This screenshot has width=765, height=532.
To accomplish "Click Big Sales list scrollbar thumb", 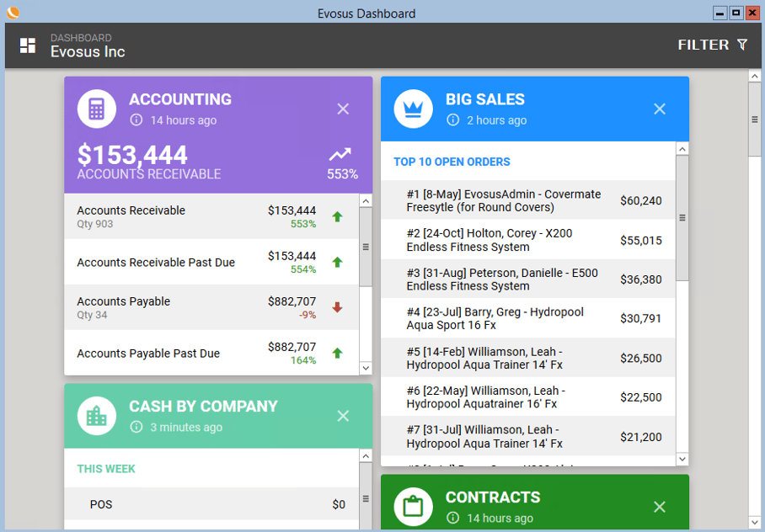I will pyautogui.click(x=682, y=218).
